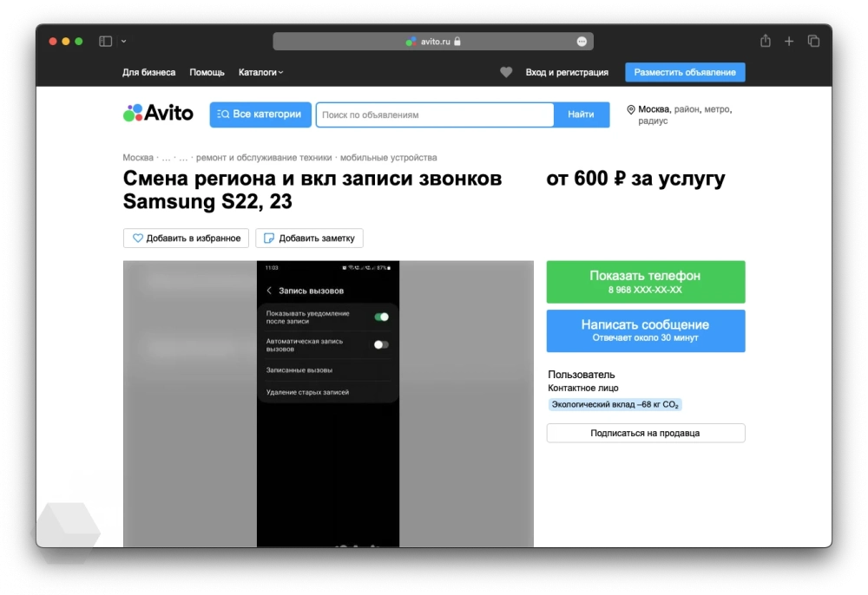Toggle the notification-after-recording switch
The width and height of the screenshot is (868, 595).
pyautogui.click(x=381, y=317)
